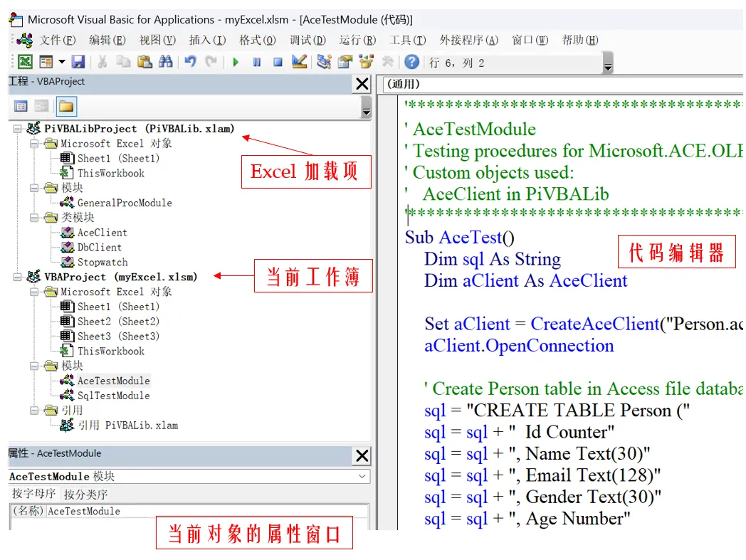The height and width of the screenshot is (560, 746).
Task: Open the 窗口(W) menu
Action: 530,41
